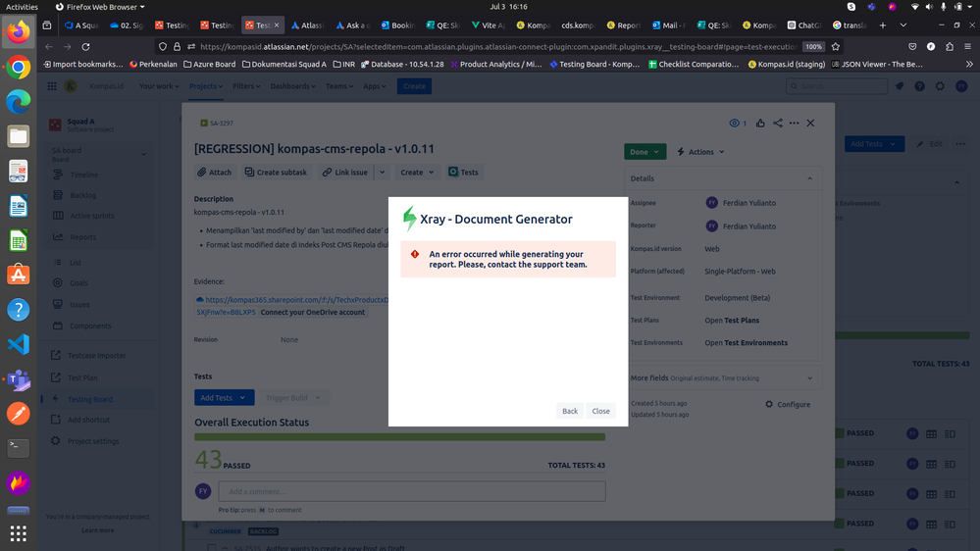Open the Your work menu
The width and height of the screenshot is (980, 551).
pyautogui.click(x=159, y=86)
